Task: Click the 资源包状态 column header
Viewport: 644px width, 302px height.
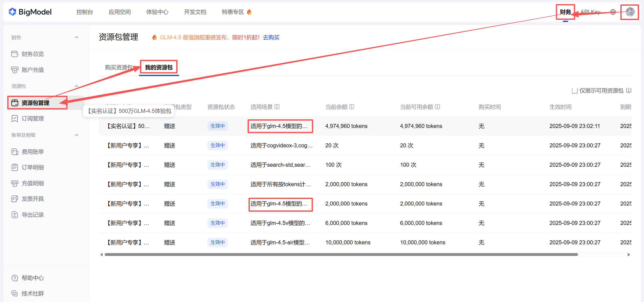Action: pyautogui.click(x=221, y=107)
